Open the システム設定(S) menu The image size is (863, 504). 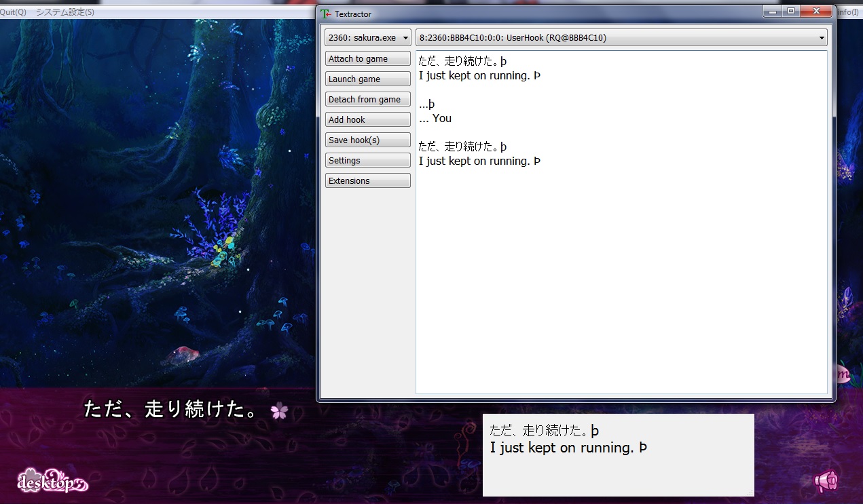tap(65, 12)
